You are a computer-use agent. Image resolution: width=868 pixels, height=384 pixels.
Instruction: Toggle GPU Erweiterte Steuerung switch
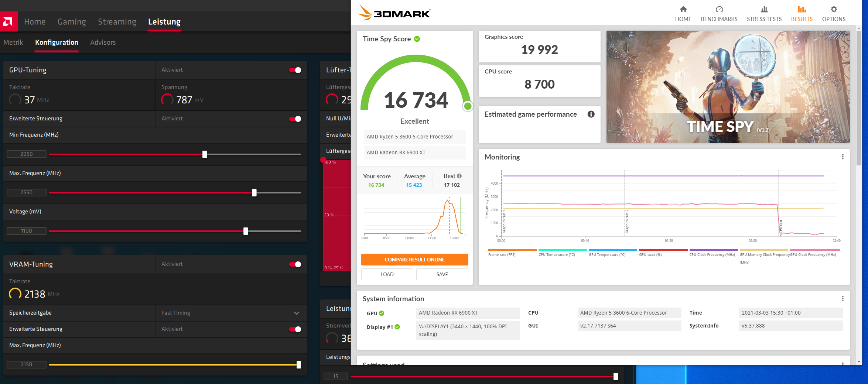[x=295, y=119]
